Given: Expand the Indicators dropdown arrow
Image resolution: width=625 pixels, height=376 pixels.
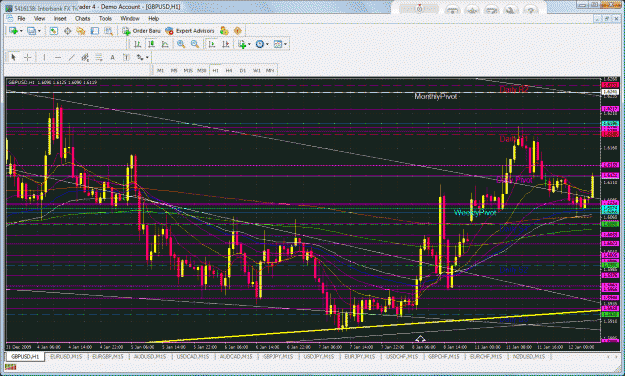Looking at the screenshot, I should (249, 45).
